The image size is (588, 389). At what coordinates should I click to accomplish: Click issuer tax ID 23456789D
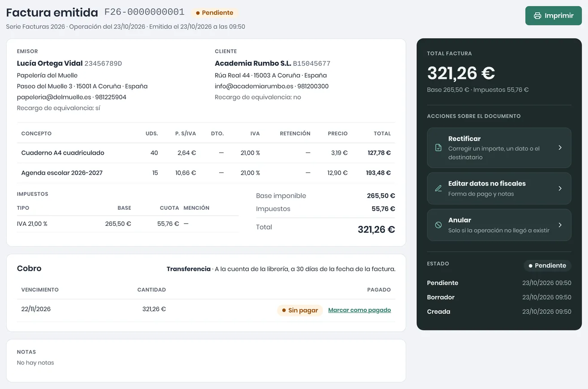tap(103, 64)
